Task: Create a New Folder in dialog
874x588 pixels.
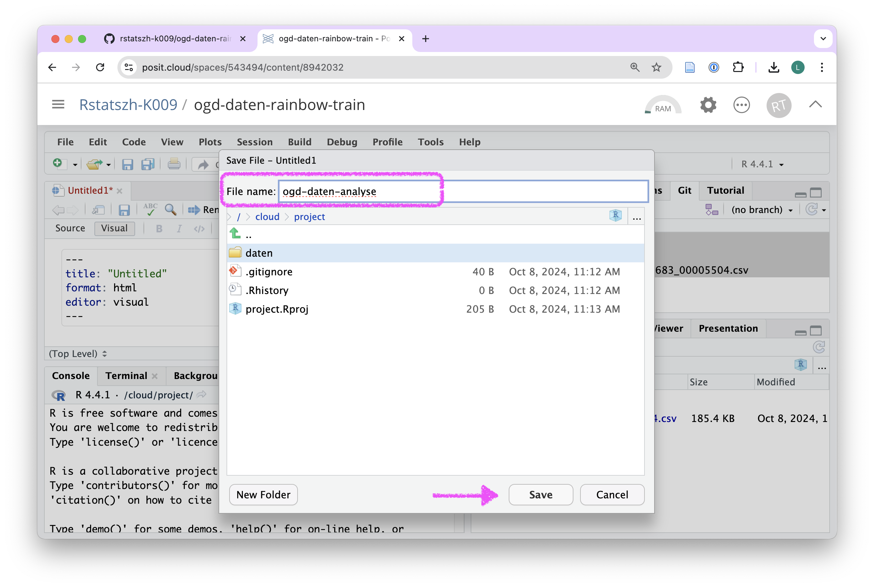Action: 263,495
